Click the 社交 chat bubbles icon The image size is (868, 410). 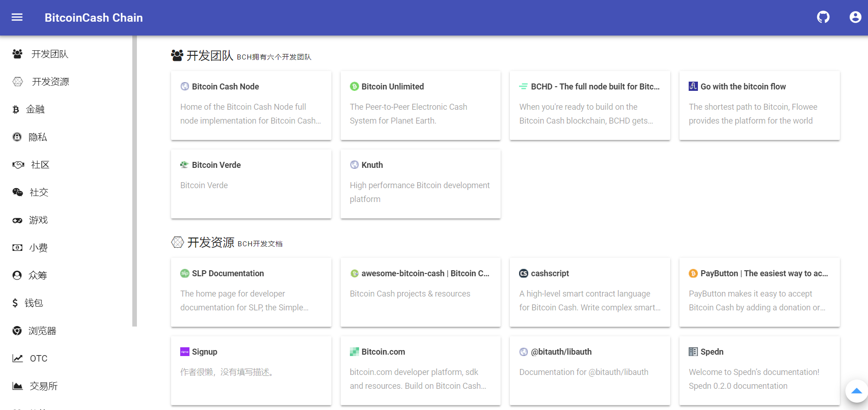coord(18,192)
